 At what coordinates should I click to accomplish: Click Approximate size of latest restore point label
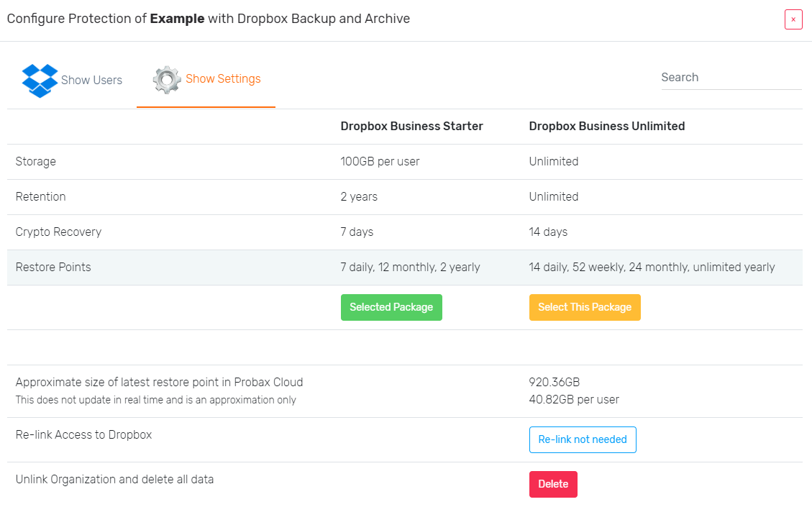[160, 382]
